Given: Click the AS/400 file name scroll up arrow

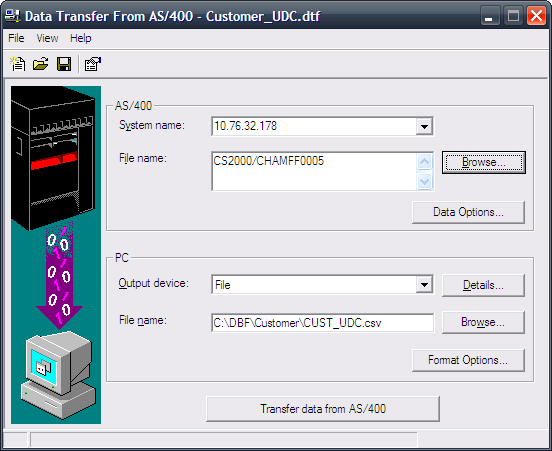Looking at the screenshot, I should 425,162.
